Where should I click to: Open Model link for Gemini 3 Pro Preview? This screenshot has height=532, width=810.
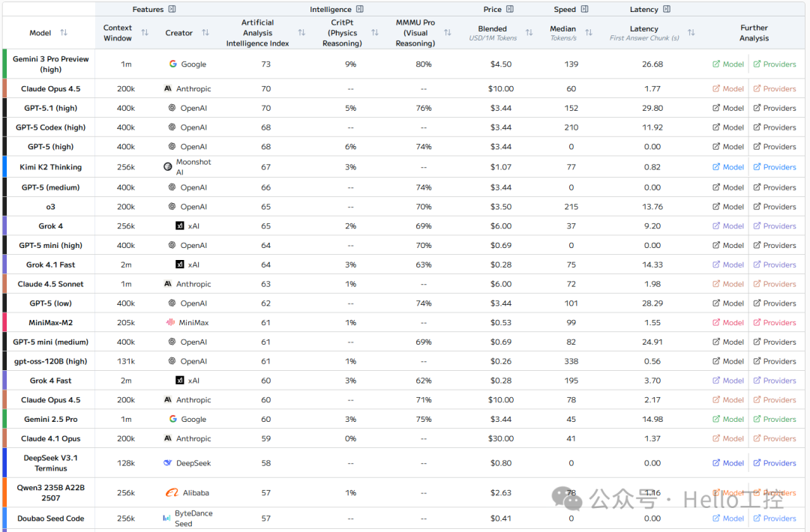point(727,64)
